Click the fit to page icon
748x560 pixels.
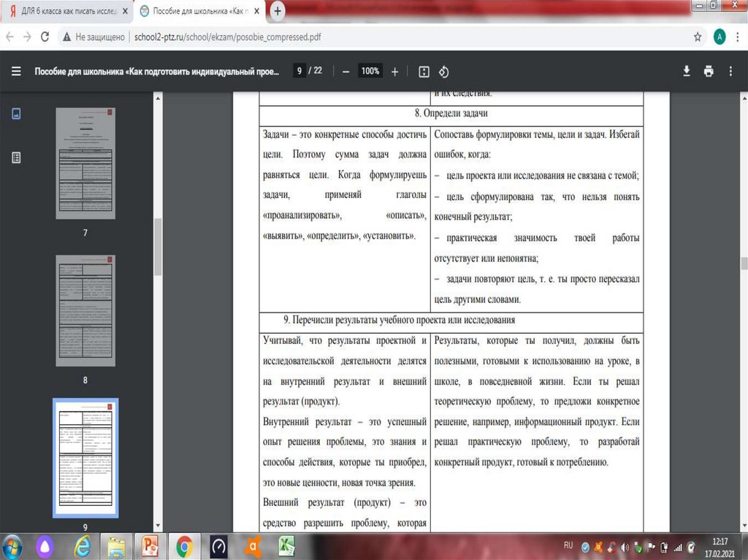pos(424,72)
